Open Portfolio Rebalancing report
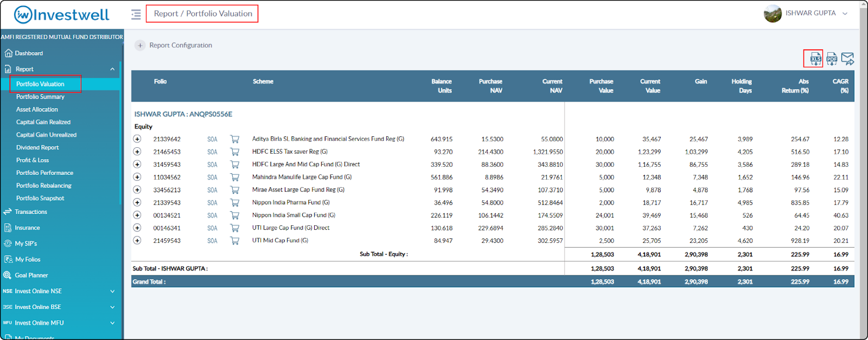868x340 pixels. (x=44, y=186)
